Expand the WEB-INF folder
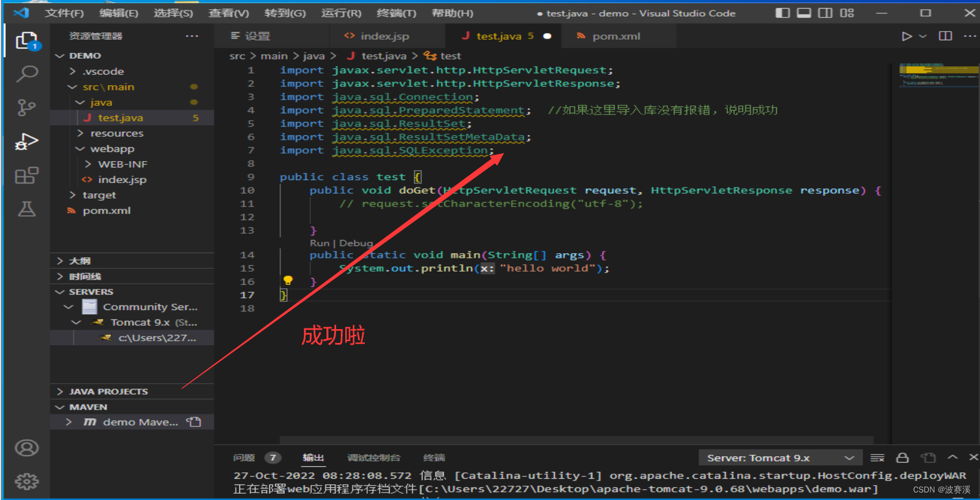The height and width of the screenshot is (500, 980). (132, 165)
